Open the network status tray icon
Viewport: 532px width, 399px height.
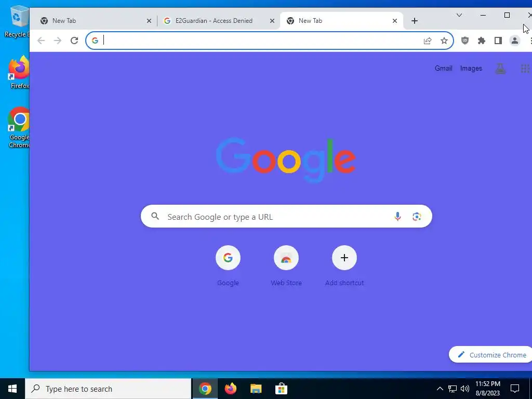(453, 389)
